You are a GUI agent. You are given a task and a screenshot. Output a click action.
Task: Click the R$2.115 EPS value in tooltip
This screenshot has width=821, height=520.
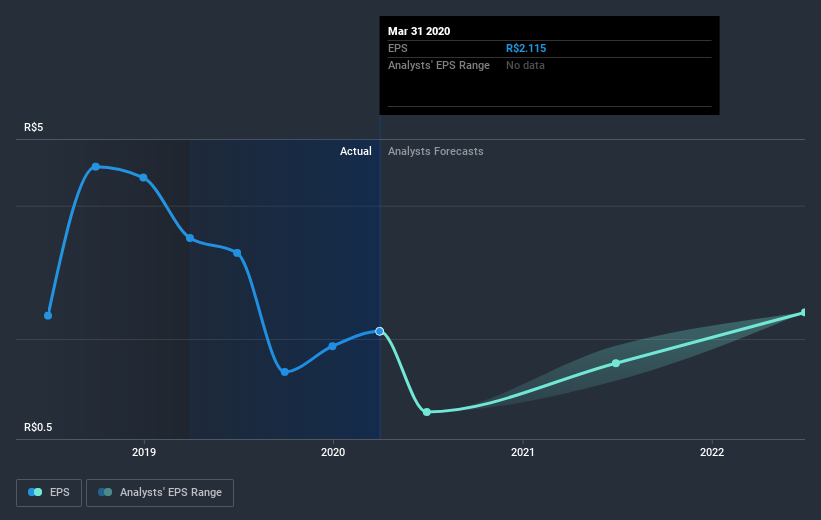(x=526, y=48)
